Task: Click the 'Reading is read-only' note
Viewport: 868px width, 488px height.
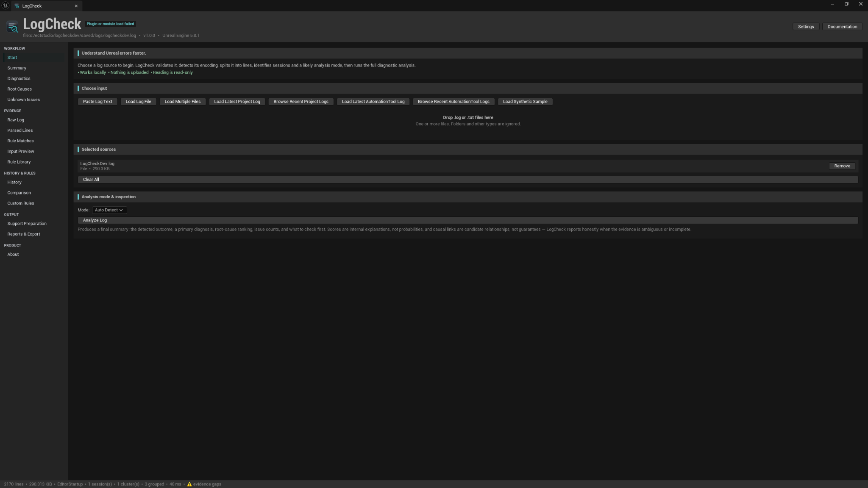Action: pyautogui.click(x=172, y=72)
